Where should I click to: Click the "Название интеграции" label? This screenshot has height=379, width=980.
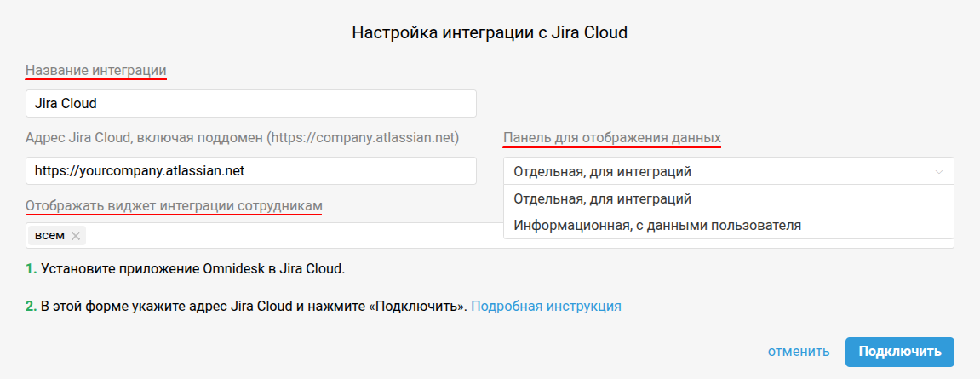pyautogui.click(x=96, y=70)
